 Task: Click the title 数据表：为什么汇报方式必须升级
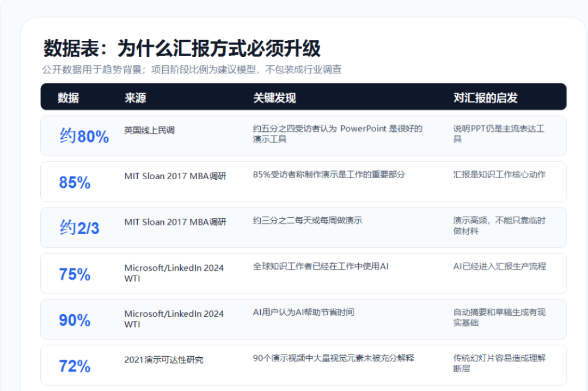[182, 48]
